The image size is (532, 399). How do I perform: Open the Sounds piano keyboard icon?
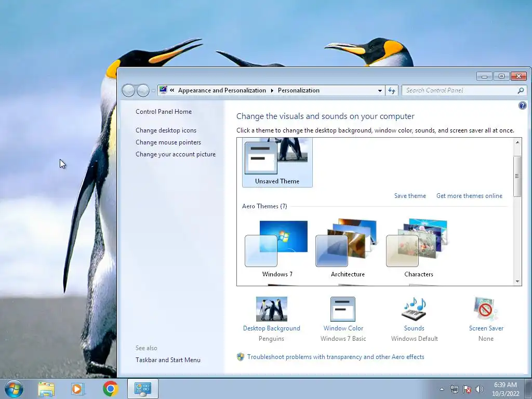click(x=414, y=309)
